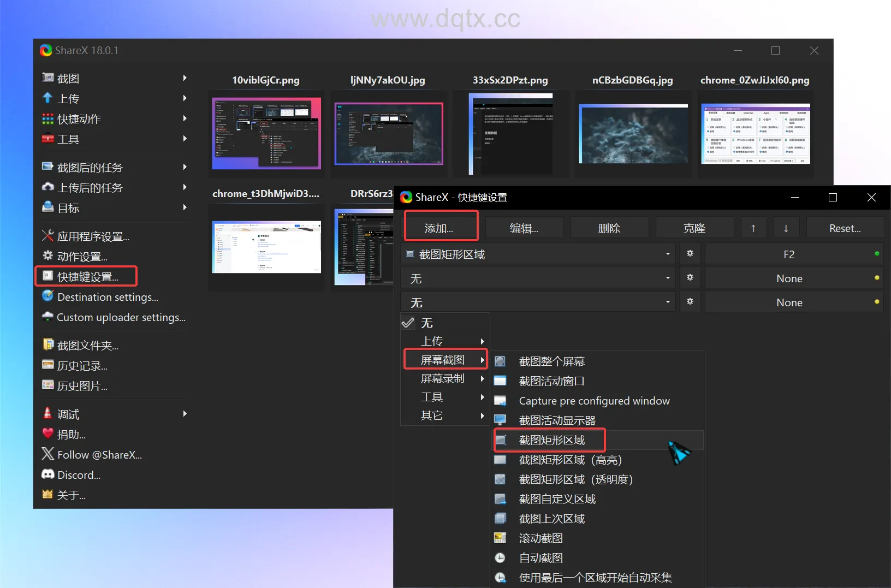Select 截图活动窗口 from the submenu

click(551, 381)
